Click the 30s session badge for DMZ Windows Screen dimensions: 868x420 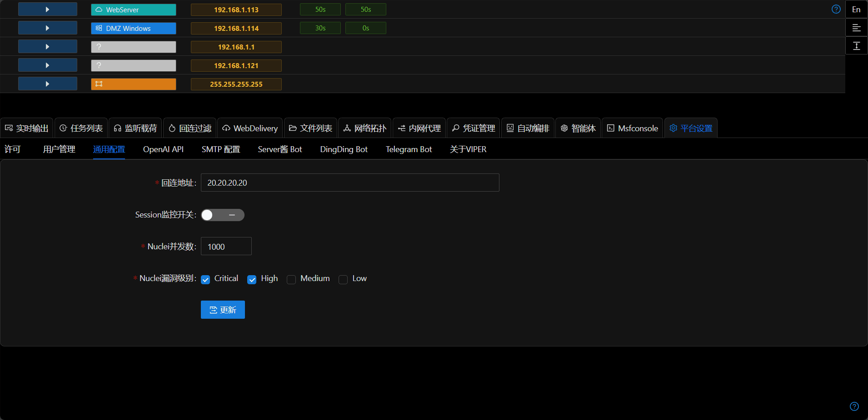coord(320,28)
